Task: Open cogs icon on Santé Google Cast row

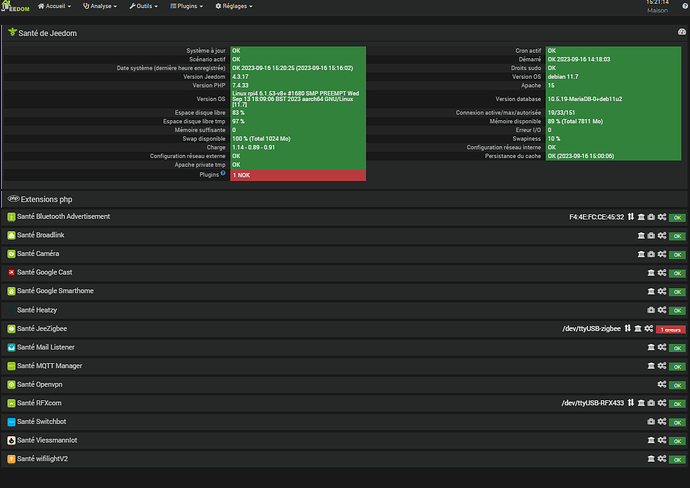Action: coord(662,273)
